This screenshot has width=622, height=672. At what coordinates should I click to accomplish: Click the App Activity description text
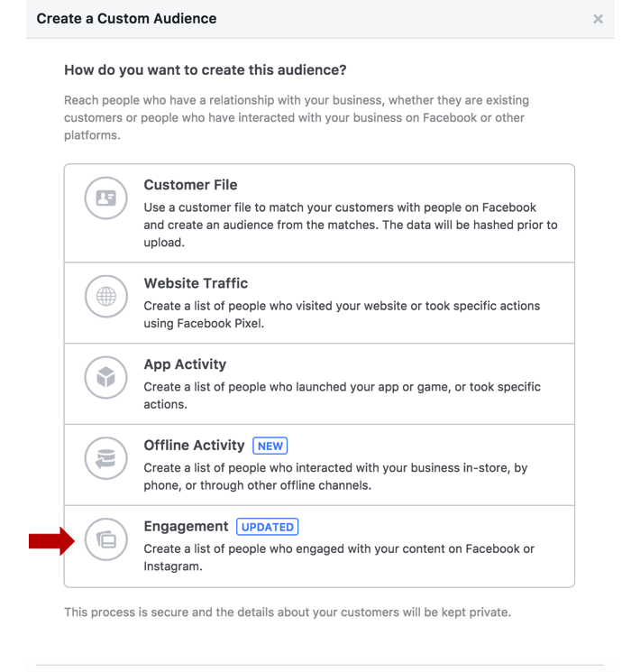342,396
